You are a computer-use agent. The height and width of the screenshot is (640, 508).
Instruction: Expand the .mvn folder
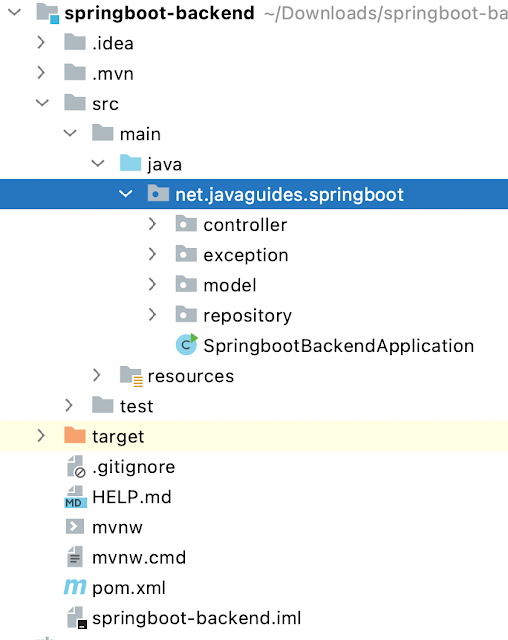point(41,72)
